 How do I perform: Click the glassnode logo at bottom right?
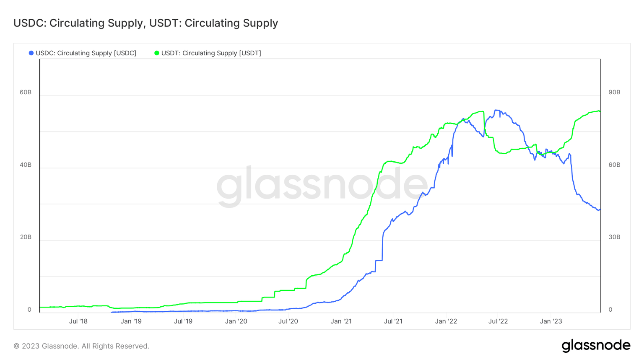[596, 346]
